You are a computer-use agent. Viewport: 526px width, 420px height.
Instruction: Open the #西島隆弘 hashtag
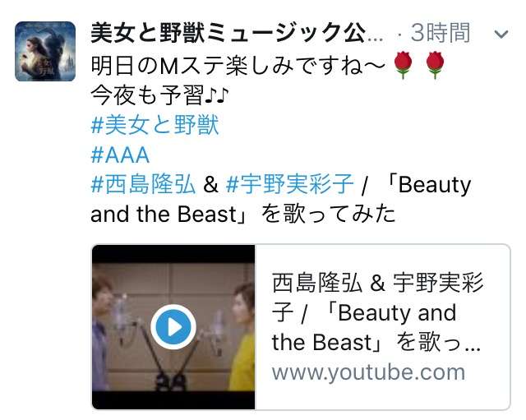pyautogui.click(x=143, y=184)
